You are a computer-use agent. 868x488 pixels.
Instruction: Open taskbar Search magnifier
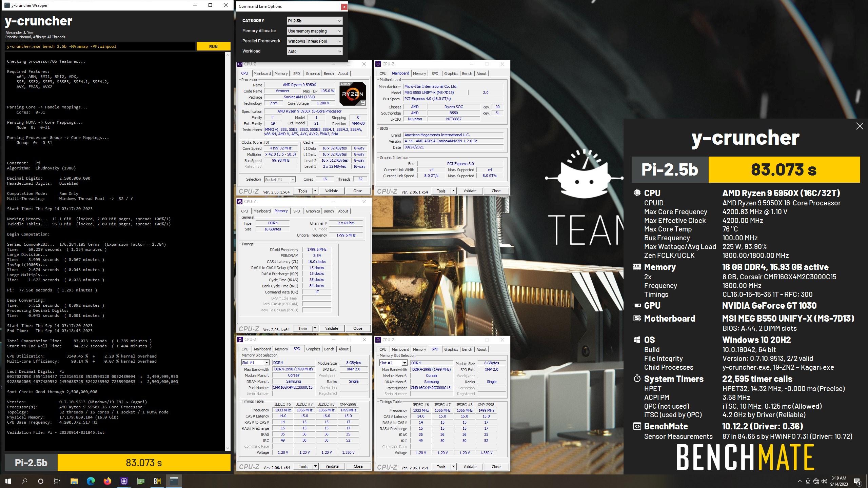click(24, 481)
